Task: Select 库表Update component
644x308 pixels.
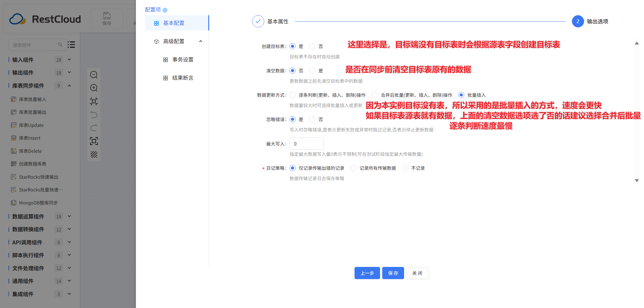Action: point(27,125)
